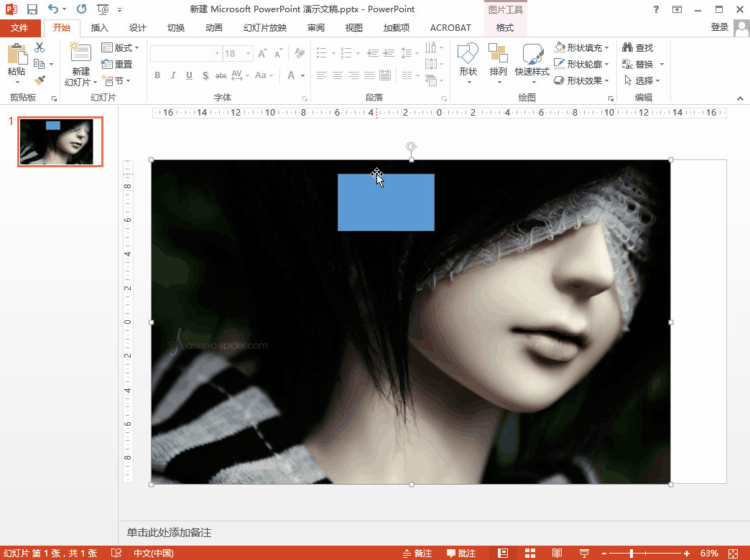This screenshot has width=750, height=560.
Task: Click Replace (替换) button
Action: [638, 64]
